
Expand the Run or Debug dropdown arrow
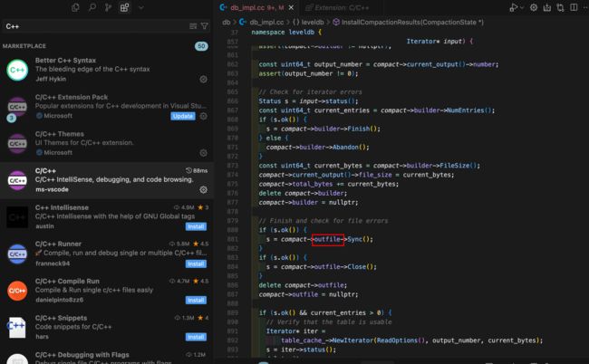tap(521, 7)
